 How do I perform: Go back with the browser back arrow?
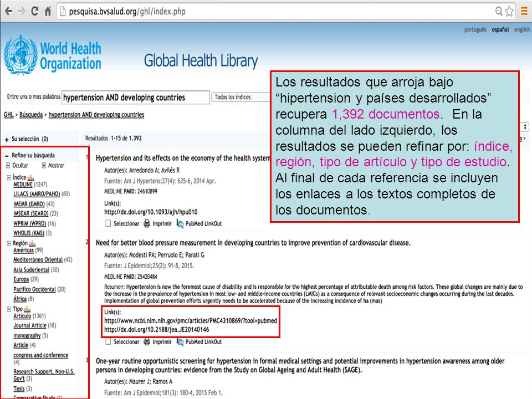click(9, 11)
